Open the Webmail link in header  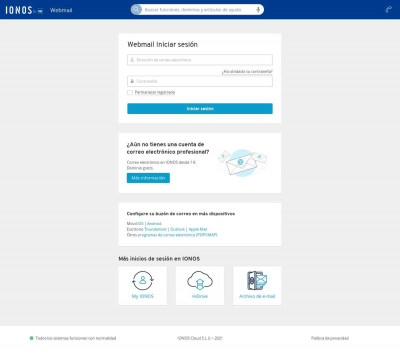tap(61, 10)
